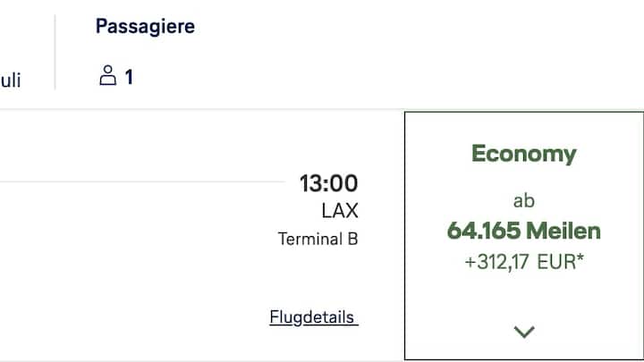Image resolution: width=644 pixels, height=362 pixels.
Task: Click the Economy card top border area
Action: (x=523, y=112)
